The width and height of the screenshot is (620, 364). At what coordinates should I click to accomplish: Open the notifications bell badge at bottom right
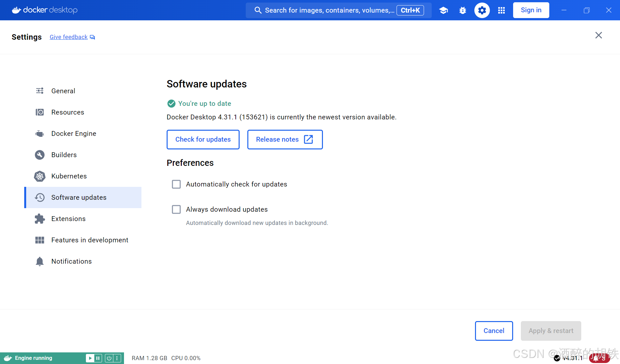[599, 358]
